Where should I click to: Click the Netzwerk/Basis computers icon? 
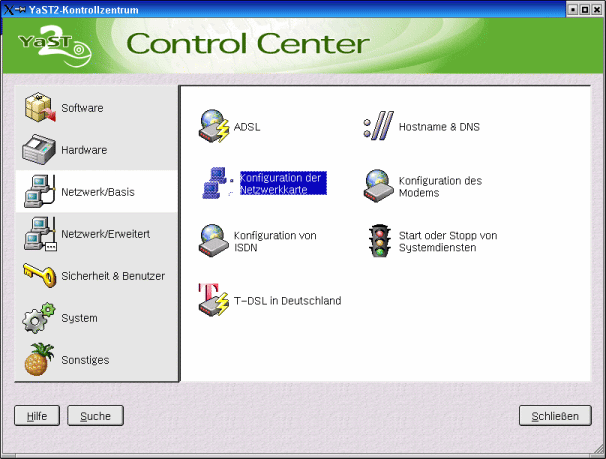coord(40,191)
